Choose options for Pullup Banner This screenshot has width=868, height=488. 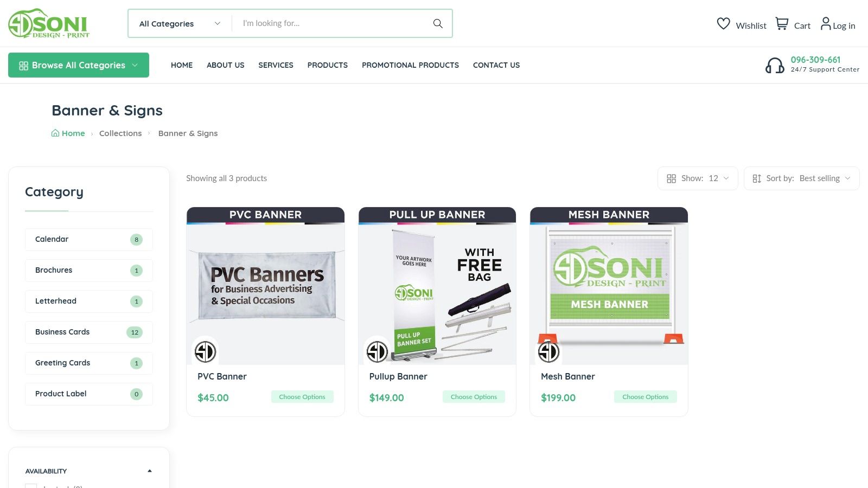click(474, 397)
